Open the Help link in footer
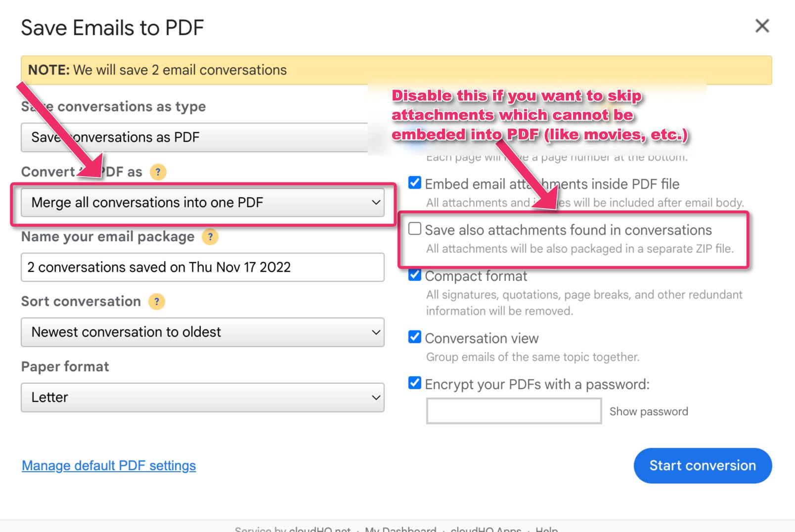The image size is (795, 532). [547, 529]
